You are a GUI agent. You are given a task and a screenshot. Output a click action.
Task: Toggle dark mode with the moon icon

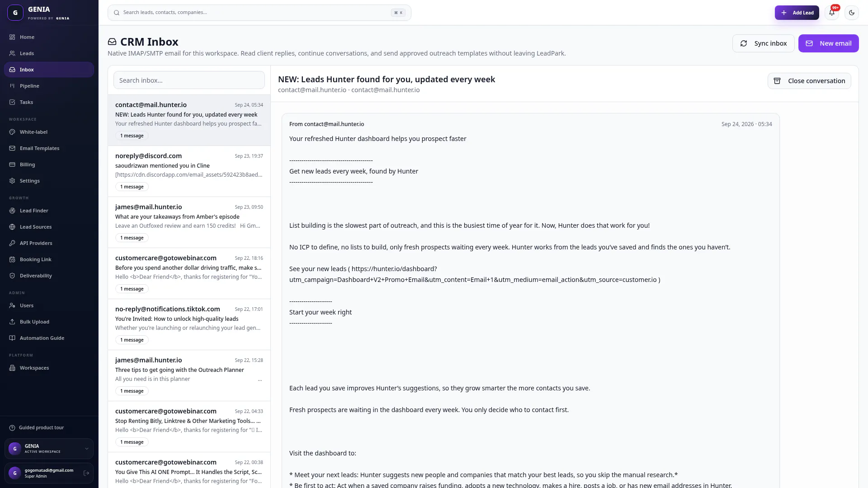point(852,13)
